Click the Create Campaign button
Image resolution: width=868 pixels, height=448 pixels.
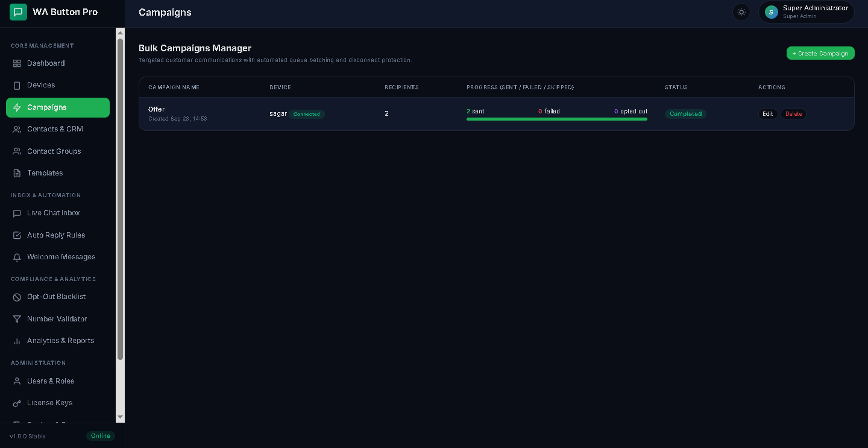pyautogui.click(x=820, y=53)
